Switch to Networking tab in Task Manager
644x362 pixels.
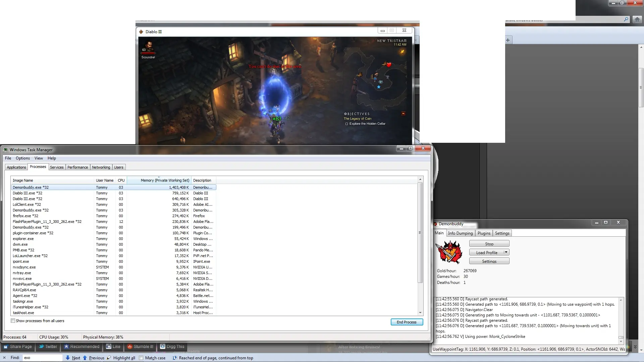[101, 167]
